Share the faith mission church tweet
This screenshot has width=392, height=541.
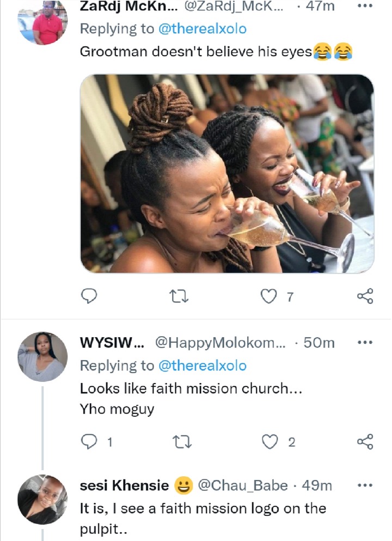[x=364, y=442]
